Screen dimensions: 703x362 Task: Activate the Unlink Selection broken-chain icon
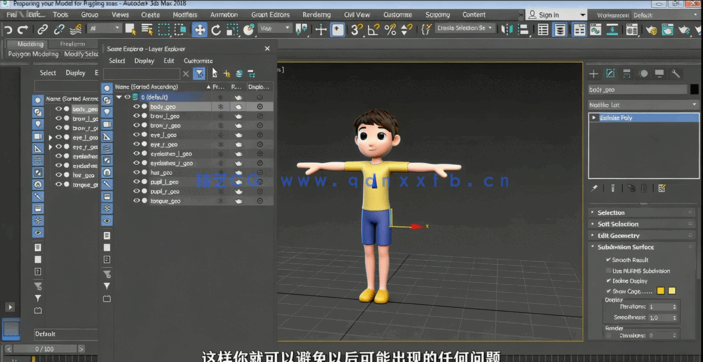(x=59, y=30)
